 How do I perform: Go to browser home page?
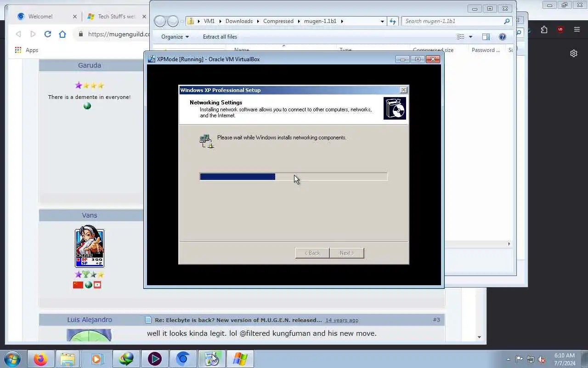click(62, 34)
